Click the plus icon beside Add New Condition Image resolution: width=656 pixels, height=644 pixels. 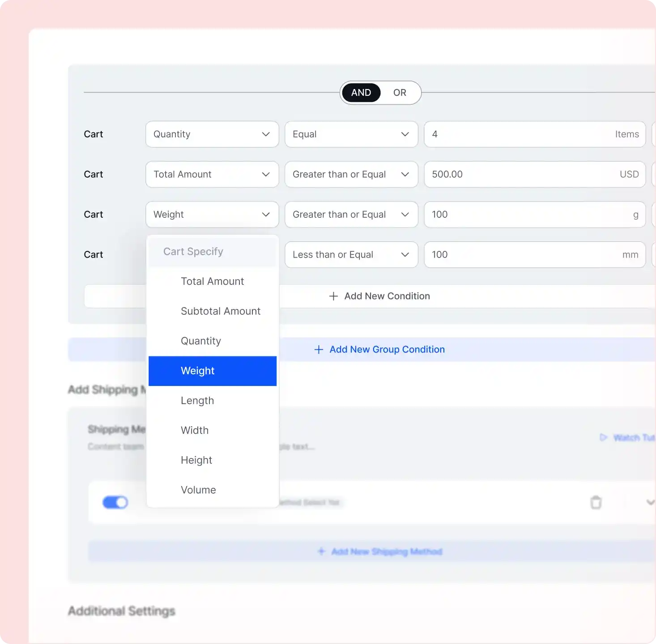(x=333, y=296)
